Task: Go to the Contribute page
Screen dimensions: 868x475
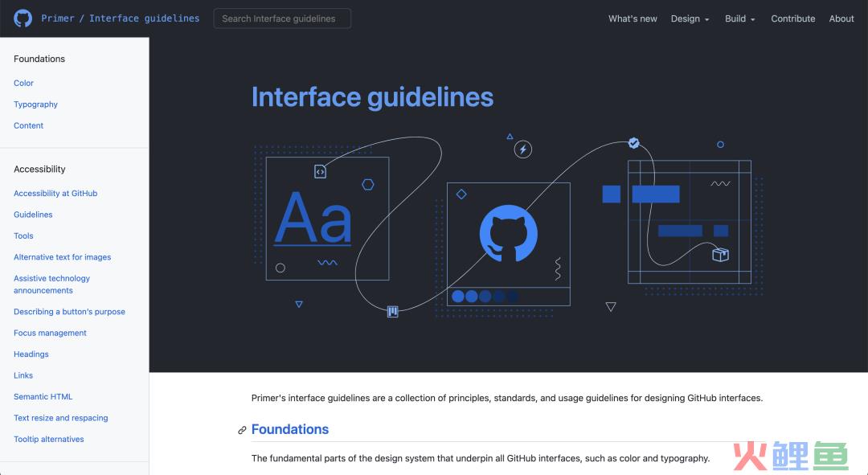Action: [x=792, y=18]
